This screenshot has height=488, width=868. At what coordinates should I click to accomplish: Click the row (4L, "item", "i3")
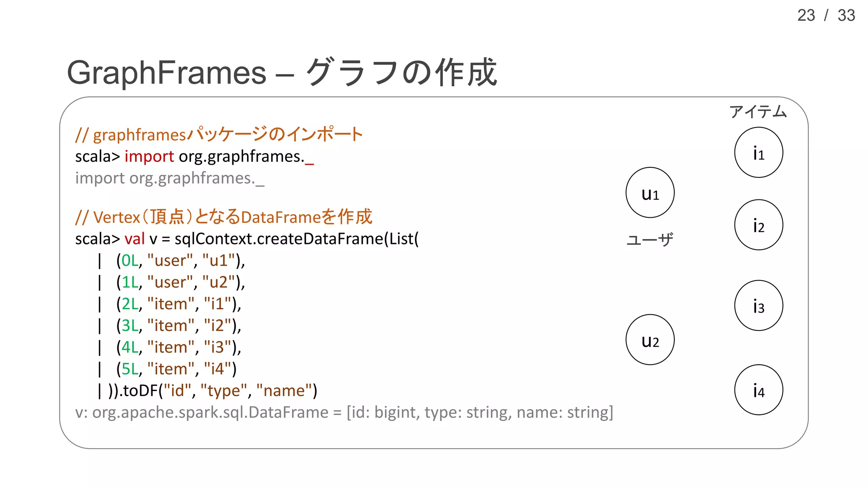[x=170, y=347]
